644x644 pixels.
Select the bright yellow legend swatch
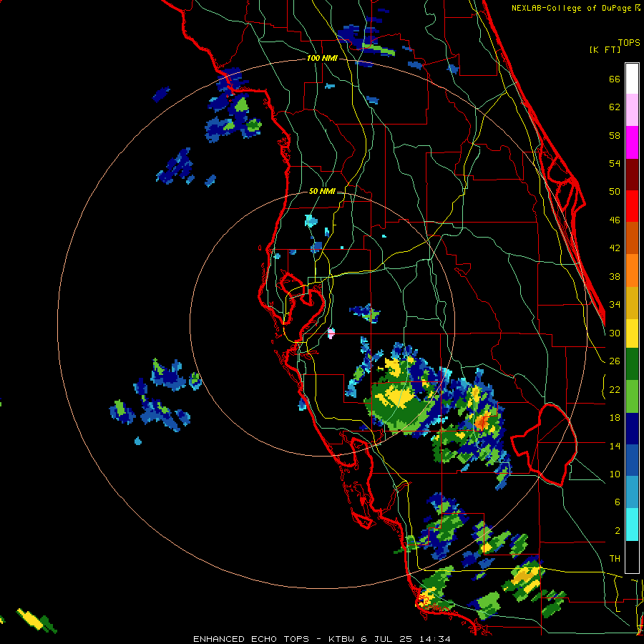(632, 333)
